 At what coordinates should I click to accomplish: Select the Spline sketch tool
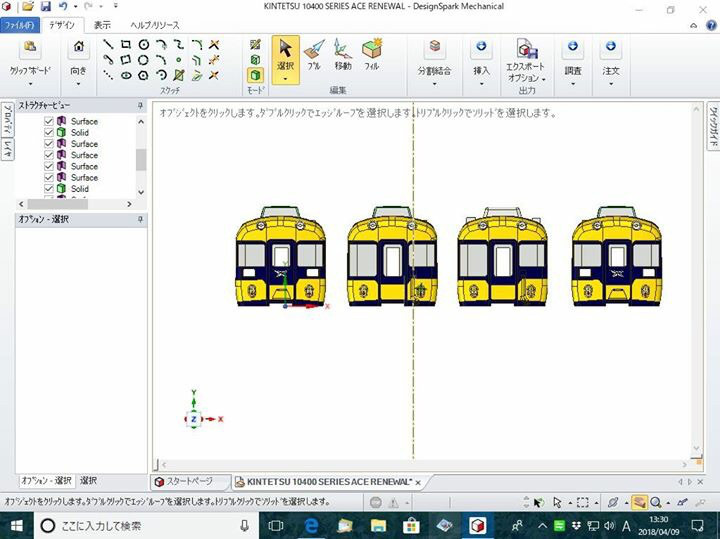point(179,45)
